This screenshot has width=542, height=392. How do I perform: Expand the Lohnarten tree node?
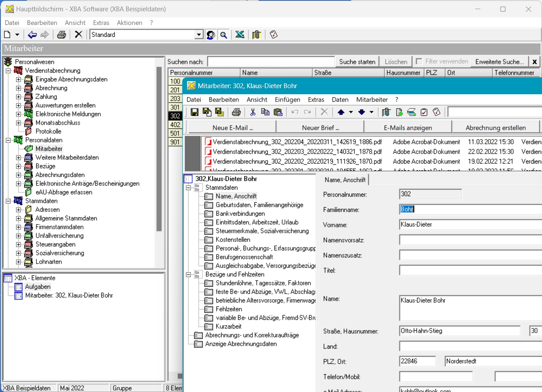coord(18,262)
